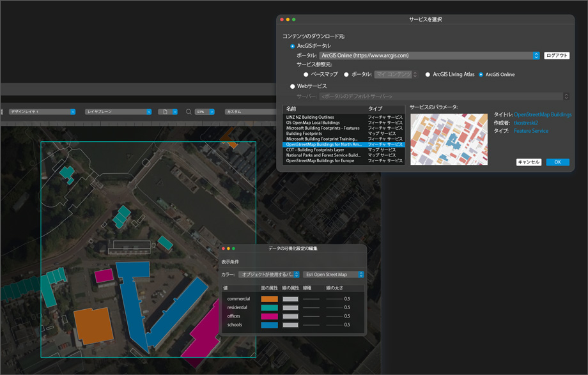Click the small magenta office building on map
Image resolution: width=588 pixels, height=375 pixels.
point(104,276)
